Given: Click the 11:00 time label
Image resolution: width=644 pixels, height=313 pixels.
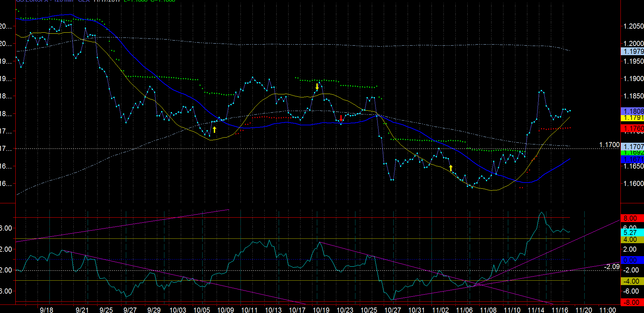Looking at the screenshot, I should (x=608, y=310).
